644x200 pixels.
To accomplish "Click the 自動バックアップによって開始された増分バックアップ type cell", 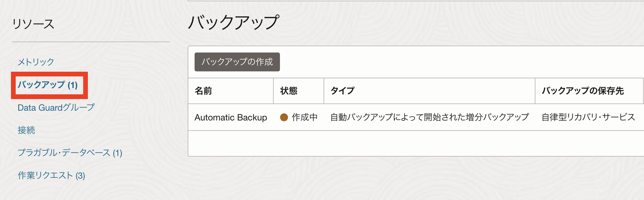I will pyautogui.click(x=429, y=117).
